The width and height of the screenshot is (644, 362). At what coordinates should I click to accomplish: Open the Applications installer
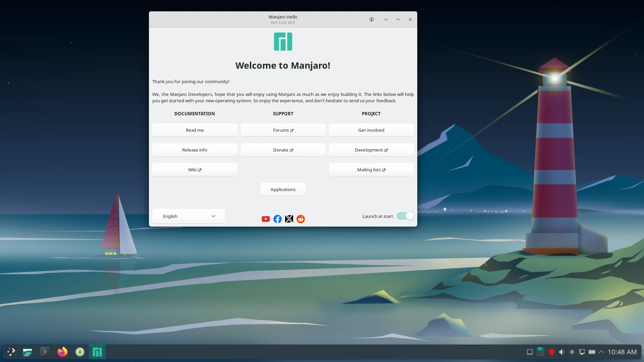pos(283,189)
